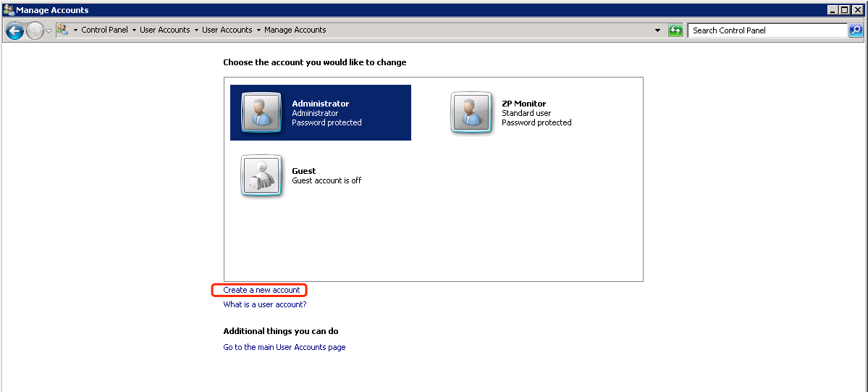Image resolution: width=868 pixels, height=392 pixels.
Task: Click the Back navigation arrow button
Action: (14, 30)
